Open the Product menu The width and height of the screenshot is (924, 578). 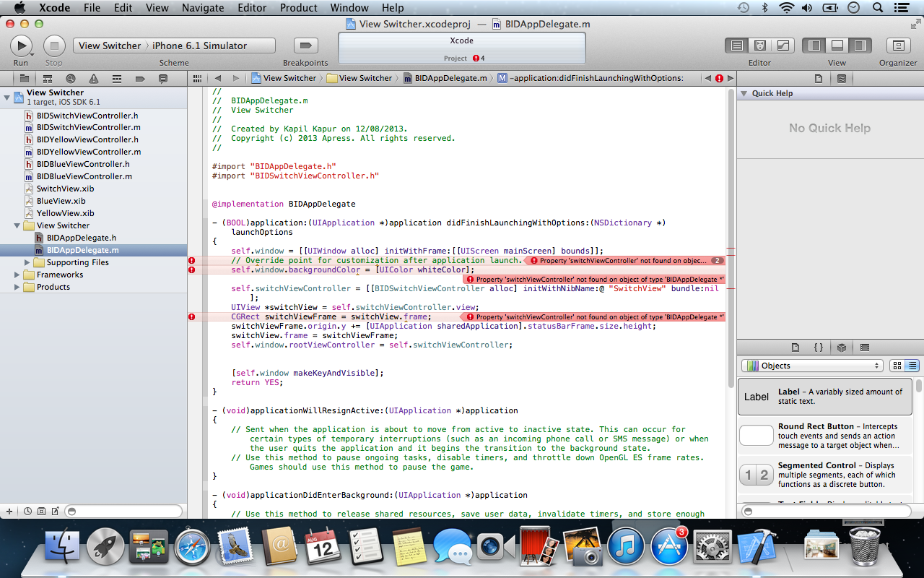298,8
